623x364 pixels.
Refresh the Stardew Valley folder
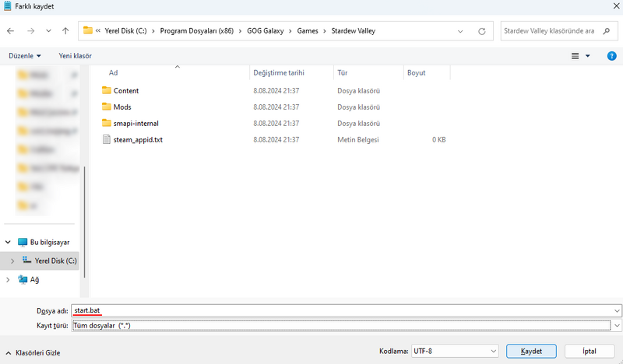point(481,31)
